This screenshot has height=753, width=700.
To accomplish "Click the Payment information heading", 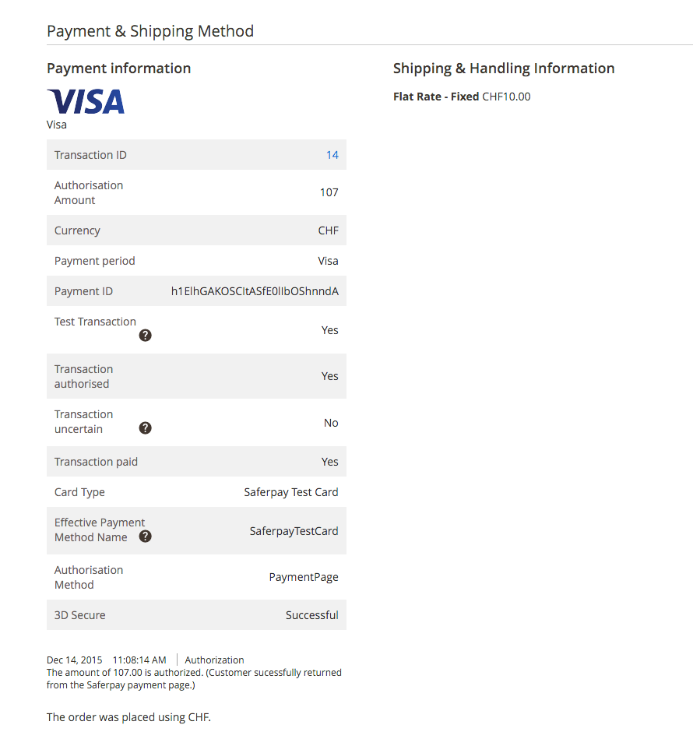I will pyautogui.click(x=118, y=69).
